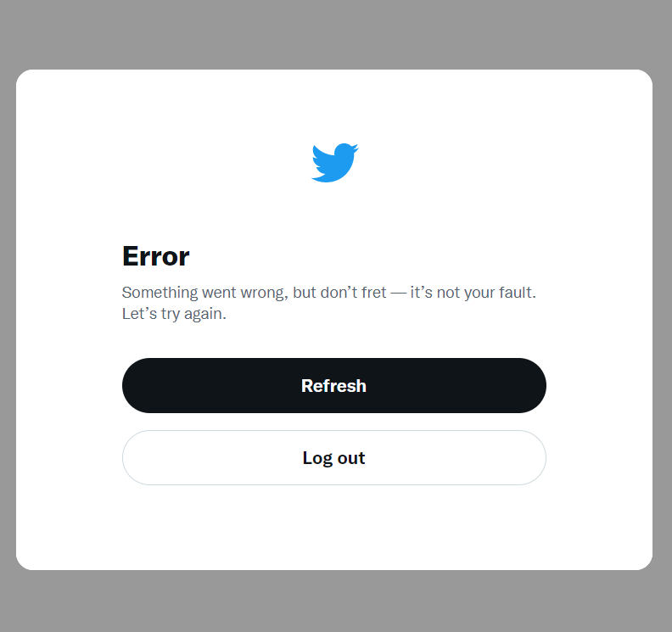
Task: Choose Refresh to retry loading Twitter
Action: tap(333, 386)
